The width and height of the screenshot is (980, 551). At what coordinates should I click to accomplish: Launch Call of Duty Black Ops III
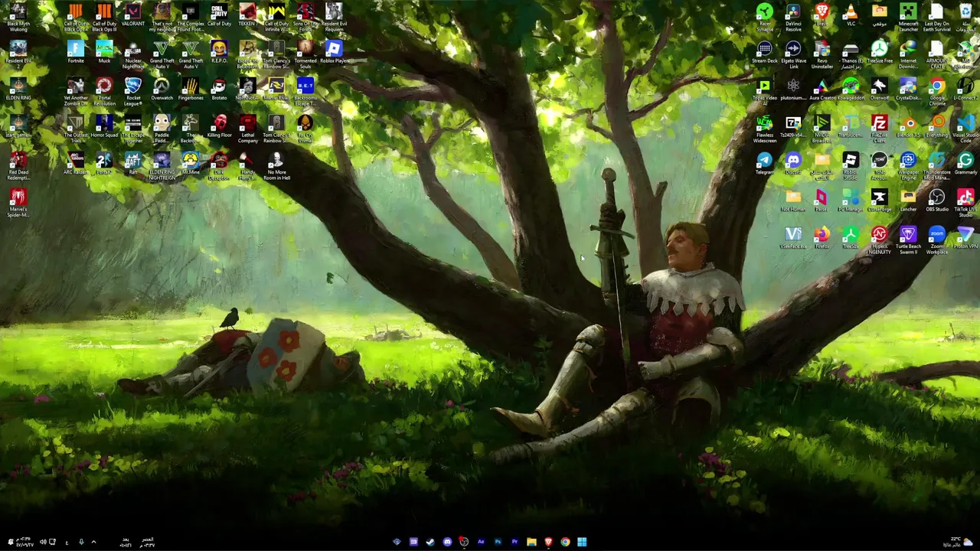pyautogui.click(x=104, y=17)
